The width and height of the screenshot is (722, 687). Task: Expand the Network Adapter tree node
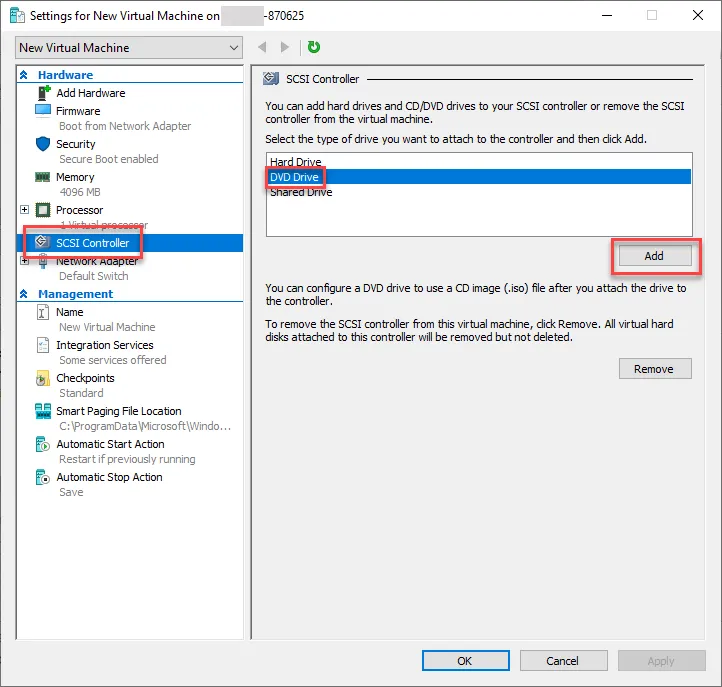click(x=24, y=261)
